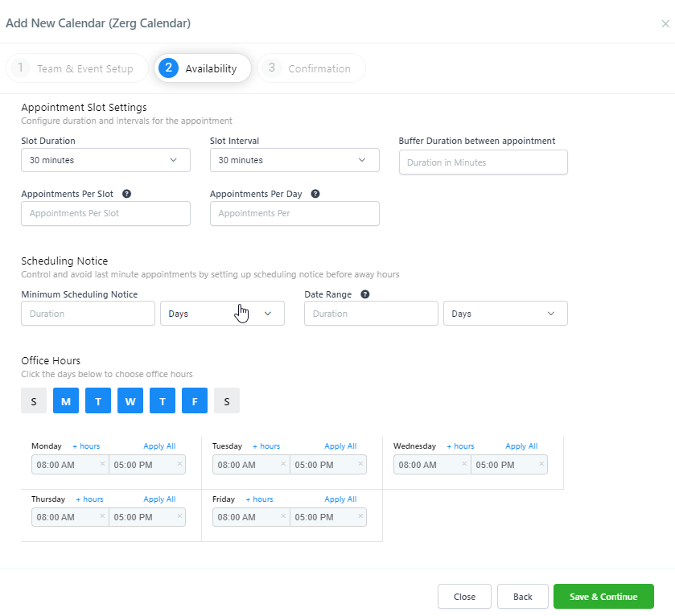Open Minimum Scheduling Notice Days unit dropdown
Viewport: 675px width, 616px height.
(222, 313)
